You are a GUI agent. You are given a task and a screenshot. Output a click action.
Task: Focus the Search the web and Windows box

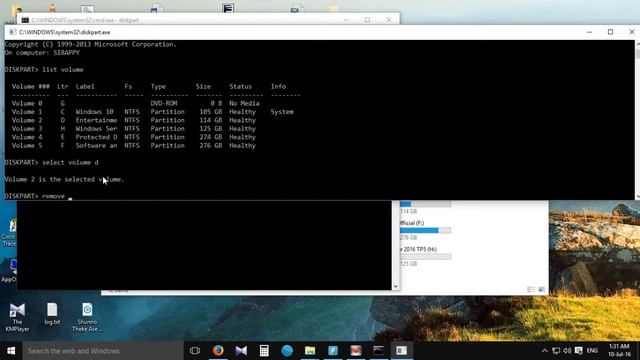point(103,351)
